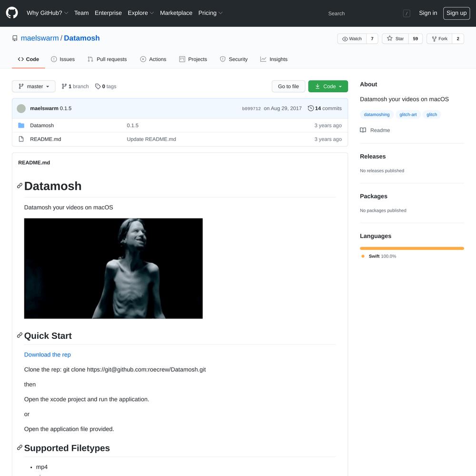Screen dimensions: 476x476
Task: Open the Datamosh repository title link
Action: click(82, 38)
